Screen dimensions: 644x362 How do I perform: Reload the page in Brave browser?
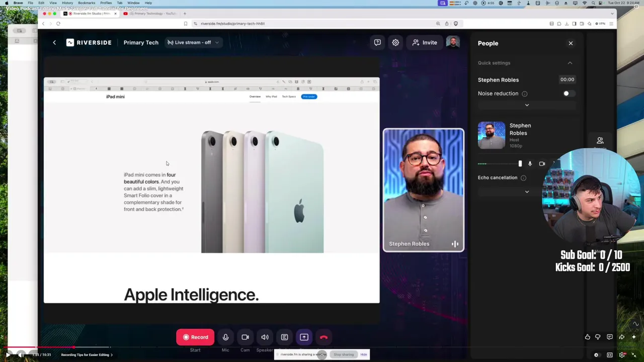click(x=58, y=24)
